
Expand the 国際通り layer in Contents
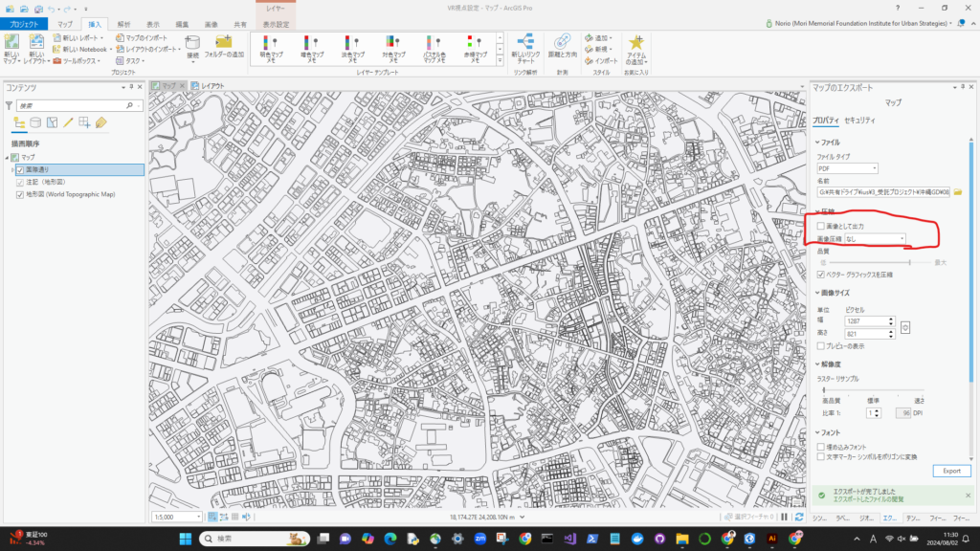pyautogui.click(x=11, y=169)
